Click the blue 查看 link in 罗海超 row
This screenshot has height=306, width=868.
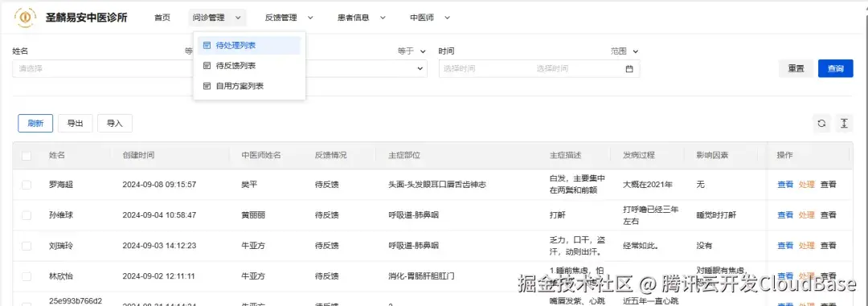785,185
